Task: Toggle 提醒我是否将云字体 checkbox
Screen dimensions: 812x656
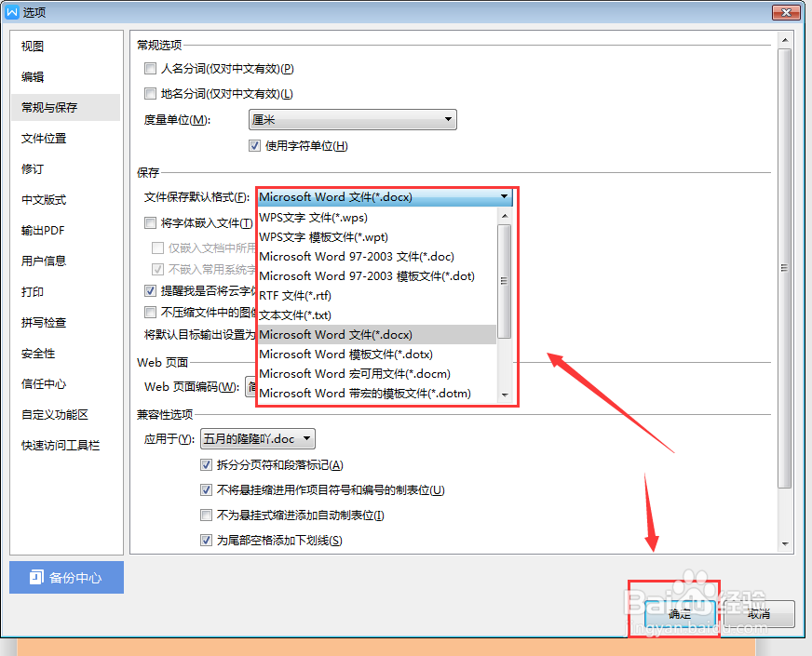Action: (150, 290)
